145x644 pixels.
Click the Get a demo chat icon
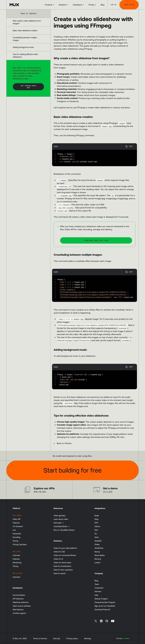pyautogui.click(x=97, y=490)
